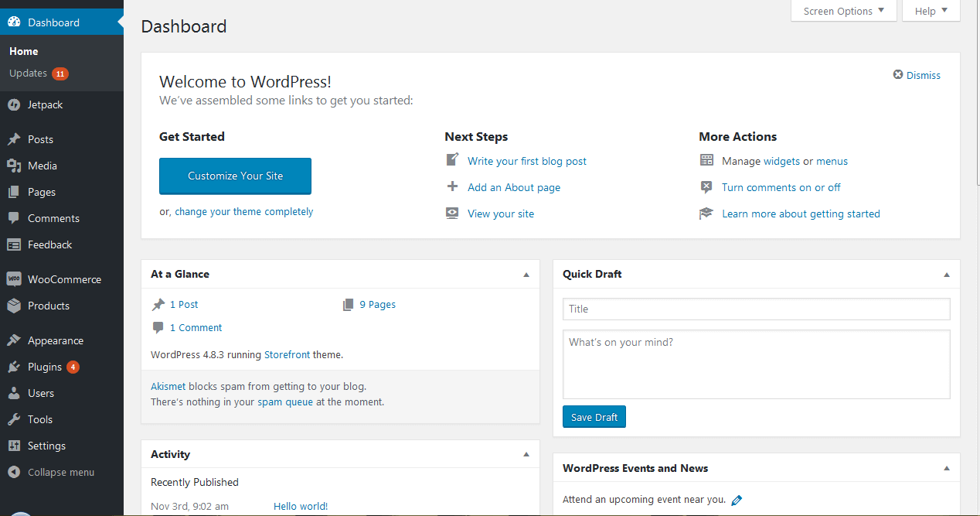The image size is (980, 516).
Task: Click the edit icon beside 'Write your first blog post'
Action: (453, 160)
